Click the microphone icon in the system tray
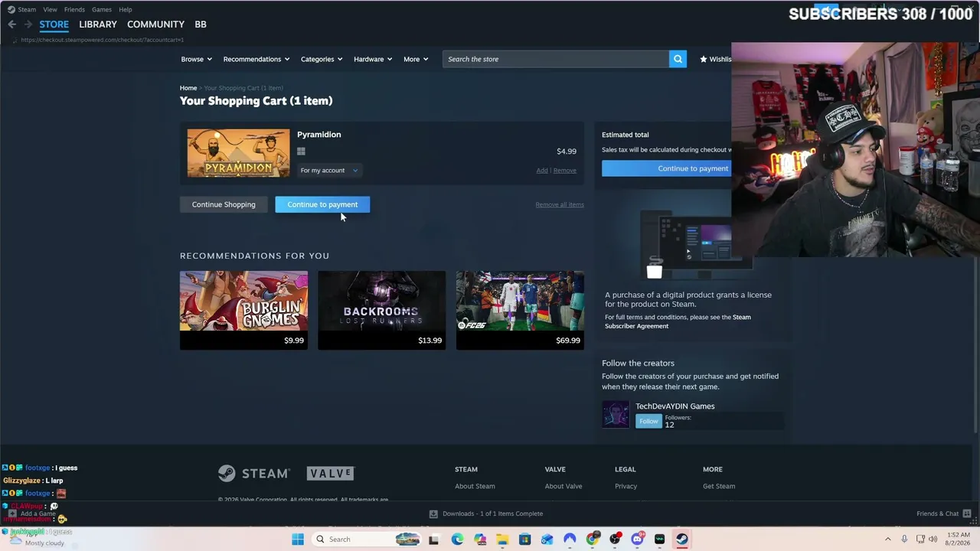Image resolution: width=980 pixels, height=551 pixels. pos(904,539)
